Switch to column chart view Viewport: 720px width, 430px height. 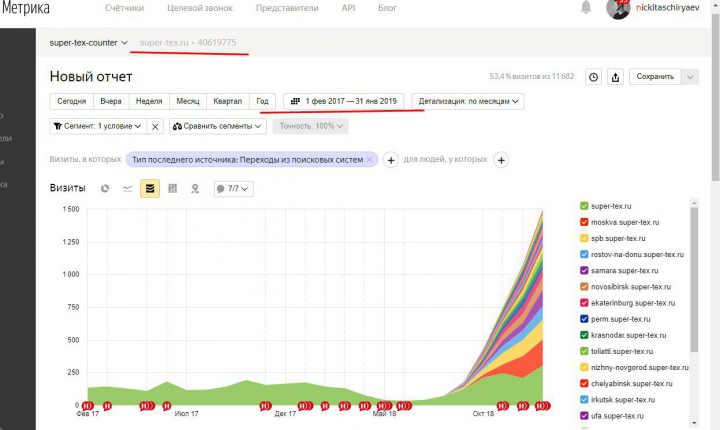tap(173, 188)
